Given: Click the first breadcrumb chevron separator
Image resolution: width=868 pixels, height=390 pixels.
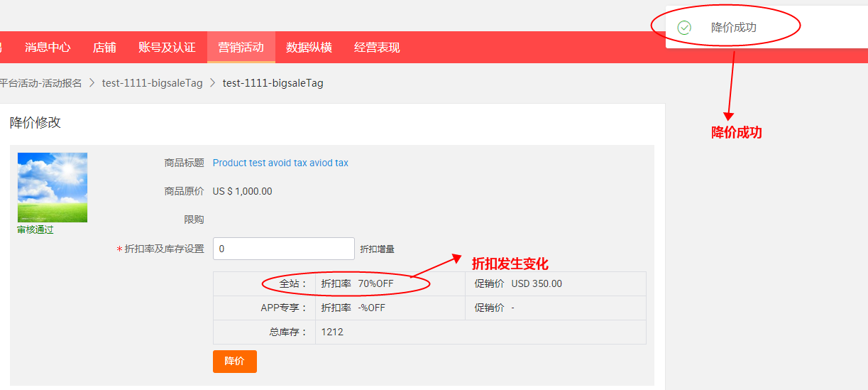Looking at the screenshot, I should (92, 83).
